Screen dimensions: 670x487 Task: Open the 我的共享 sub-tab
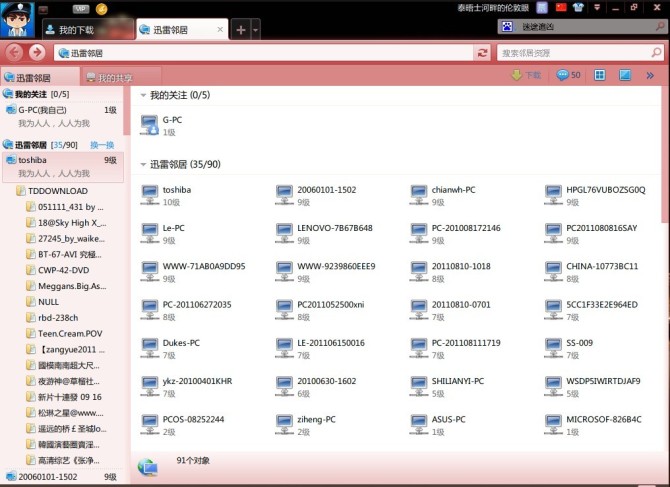pos(121,77)
